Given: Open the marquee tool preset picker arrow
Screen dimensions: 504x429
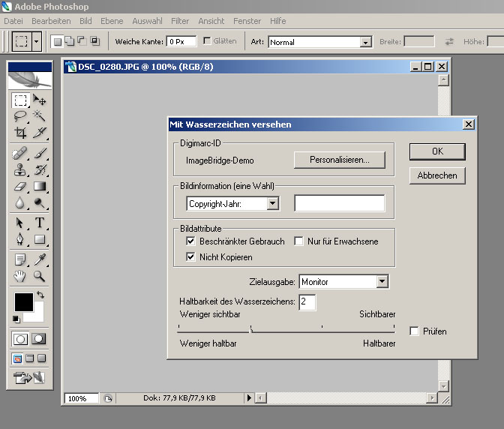Looking at the screenshot, I should pyautogui.click(x=36, y=41).
